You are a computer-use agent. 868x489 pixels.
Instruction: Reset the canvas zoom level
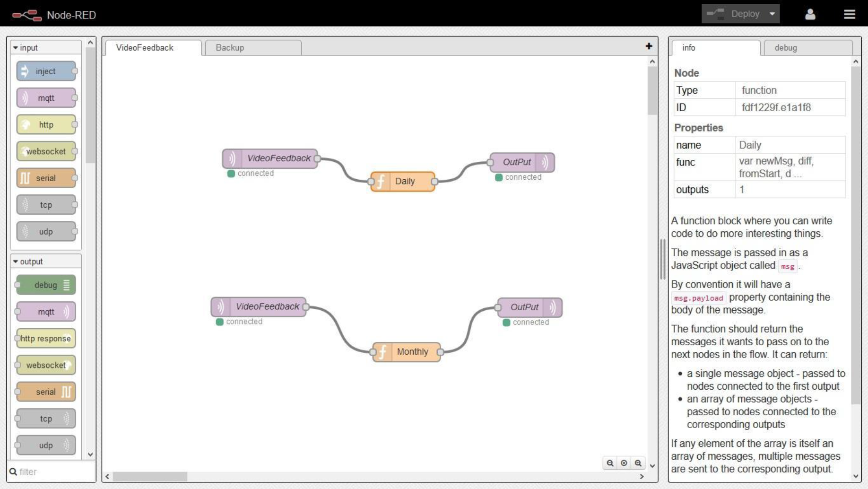[x=624, y=463]
